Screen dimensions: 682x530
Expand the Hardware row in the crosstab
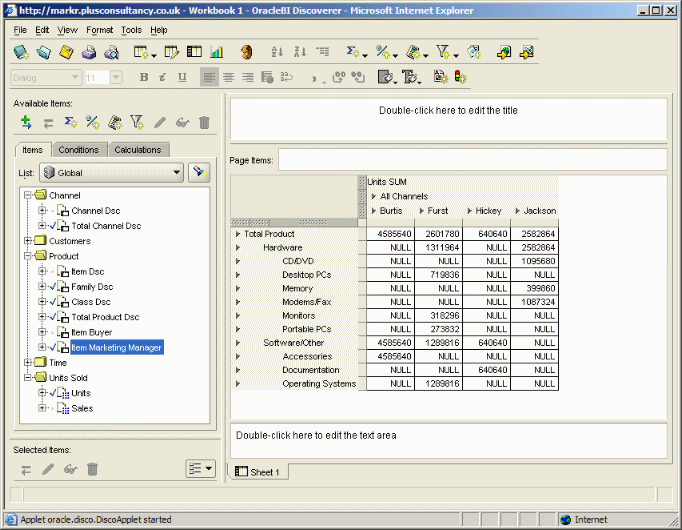tap(238, 247)
